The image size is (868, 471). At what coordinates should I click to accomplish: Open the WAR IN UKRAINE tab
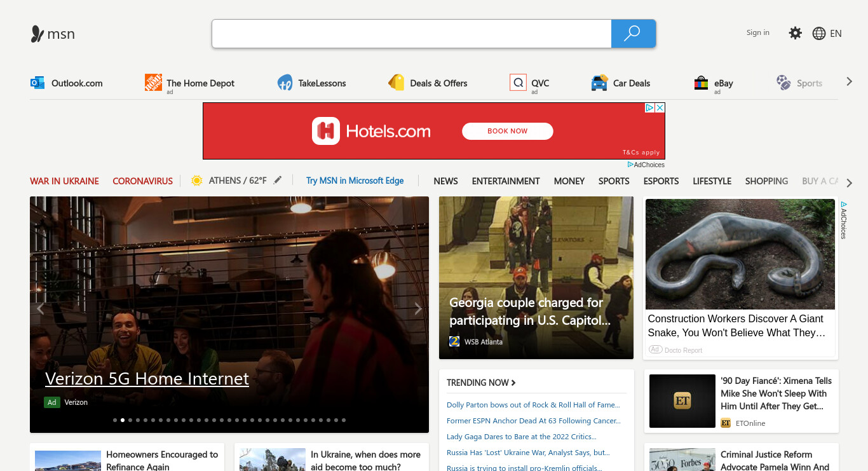pos(64,181)
